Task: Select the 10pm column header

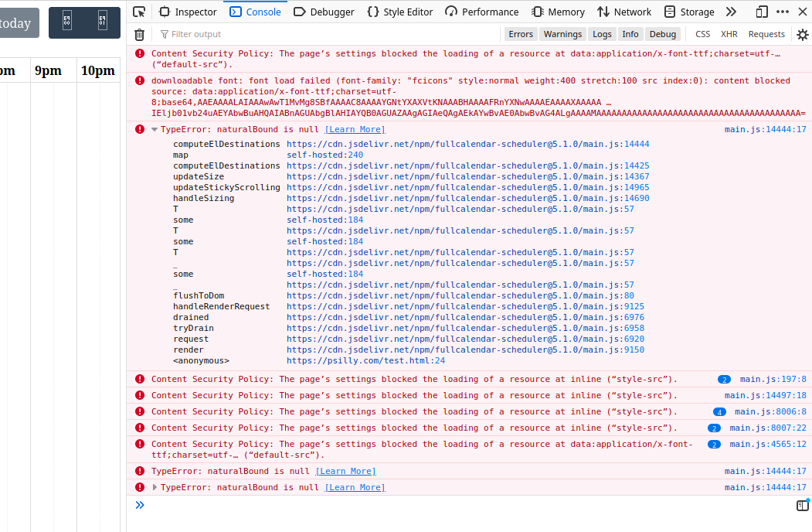Action: 98,70
